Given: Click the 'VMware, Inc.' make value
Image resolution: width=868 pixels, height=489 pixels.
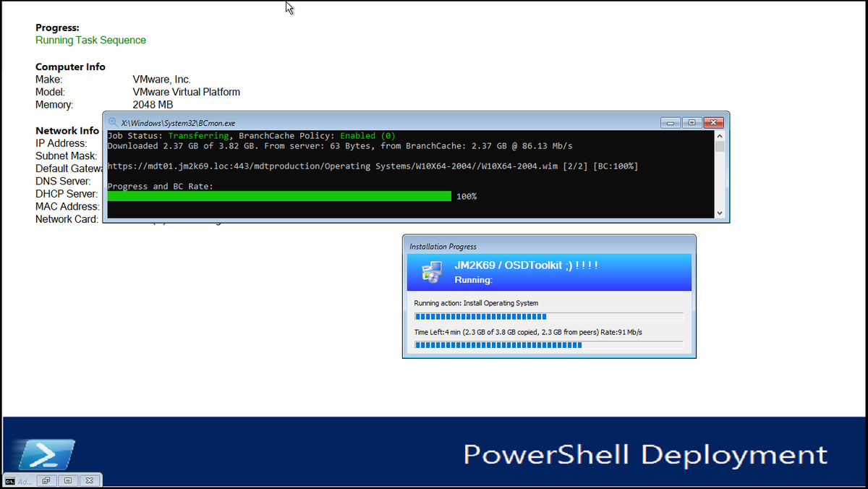Looking at the screenshot, I should tap(161, 80).
